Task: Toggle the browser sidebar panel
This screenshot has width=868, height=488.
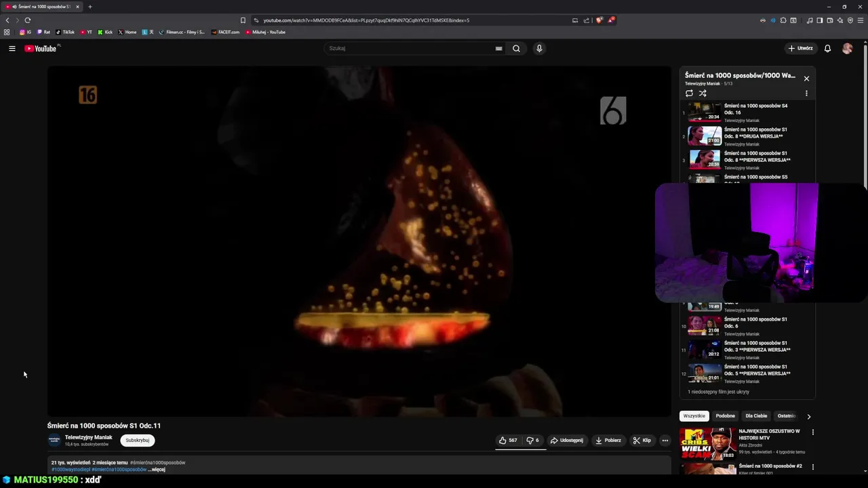Action: click(819, 20)
